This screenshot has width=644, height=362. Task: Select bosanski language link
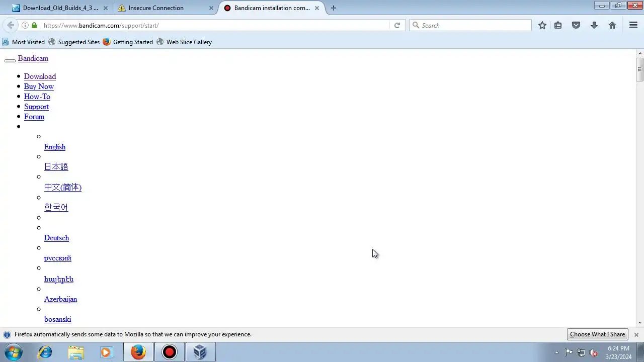57,319
